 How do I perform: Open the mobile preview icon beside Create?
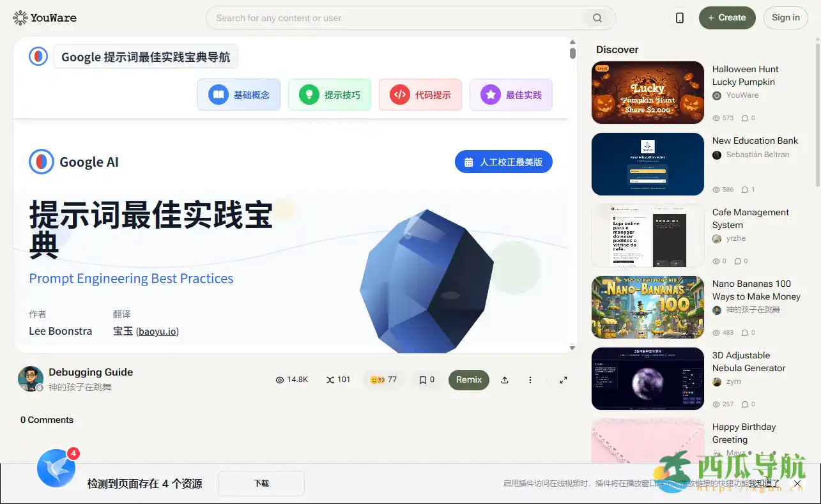pyautogui.click(x=679, y=18)
